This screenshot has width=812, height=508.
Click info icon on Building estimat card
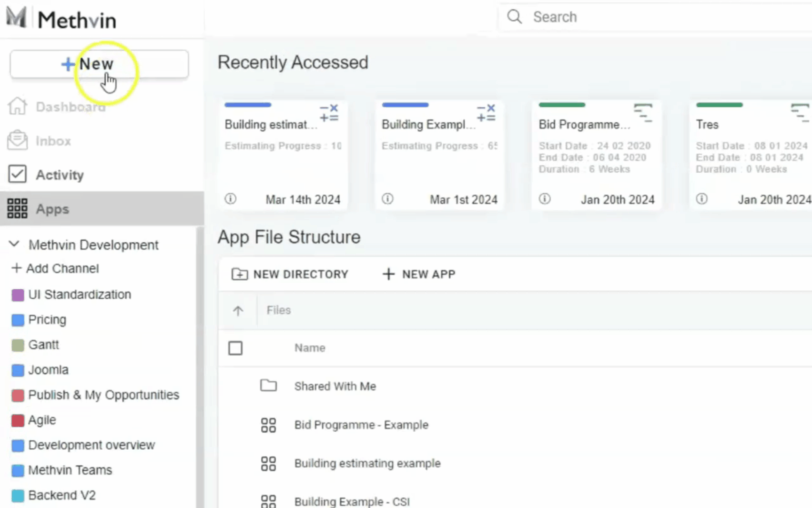[x=230, y=199]
